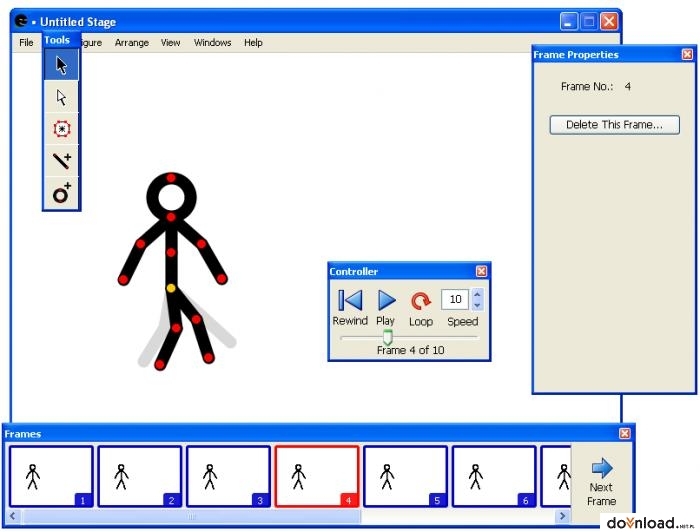Close the Frames panel
Screen dimensions: 700x532
click(625, 433)
